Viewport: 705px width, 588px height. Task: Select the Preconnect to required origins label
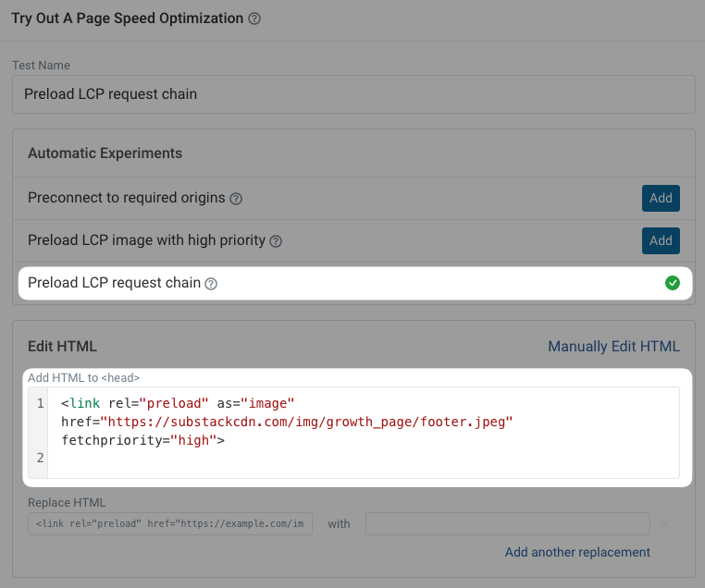[127, 198]
